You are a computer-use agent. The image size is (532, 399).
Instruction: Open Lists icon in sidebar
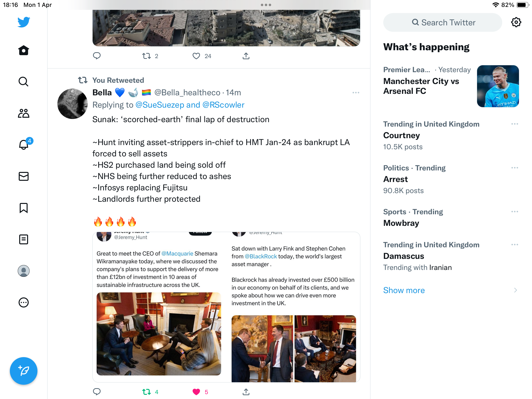(x=24, y=239)
